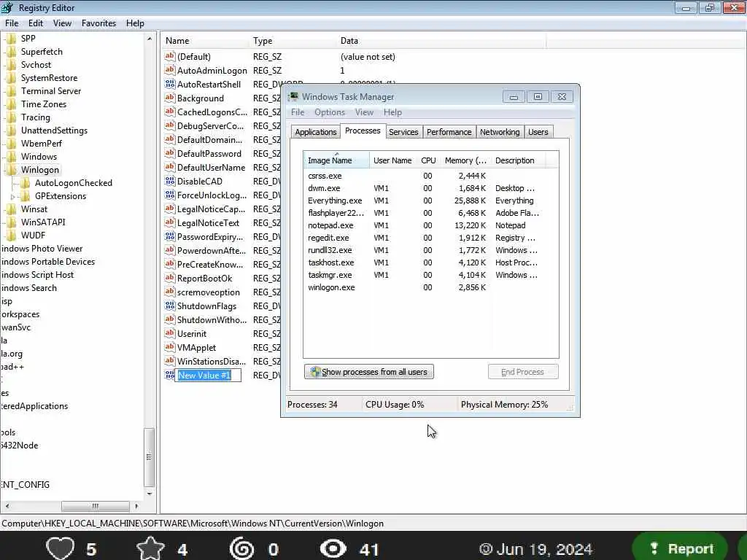Switch to the Performance tab

(x=449, y=132)
